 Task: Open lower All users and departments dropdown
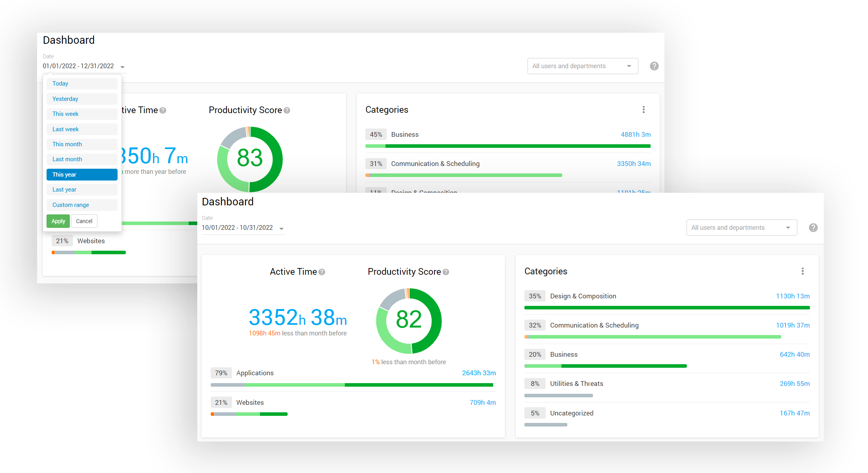click(x=741, y=228)
